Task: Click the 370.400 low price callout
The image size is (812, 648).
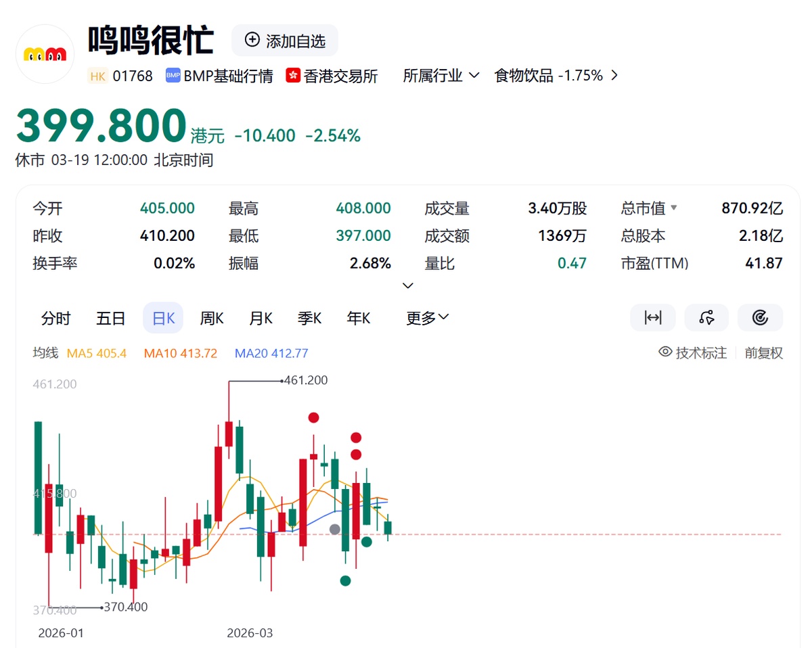Action: pos(125,607)
